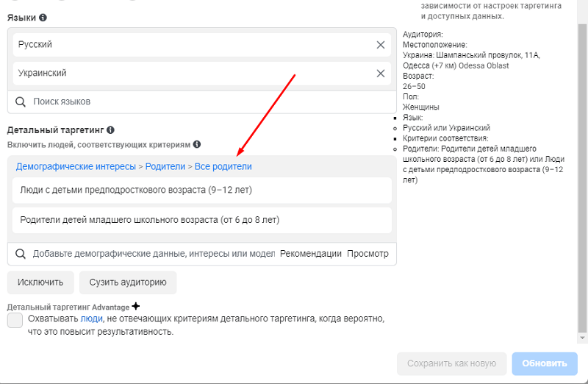Enable the Advantage detailed targeting checkbox
588x384 pixels.
(x=15, y=321)
